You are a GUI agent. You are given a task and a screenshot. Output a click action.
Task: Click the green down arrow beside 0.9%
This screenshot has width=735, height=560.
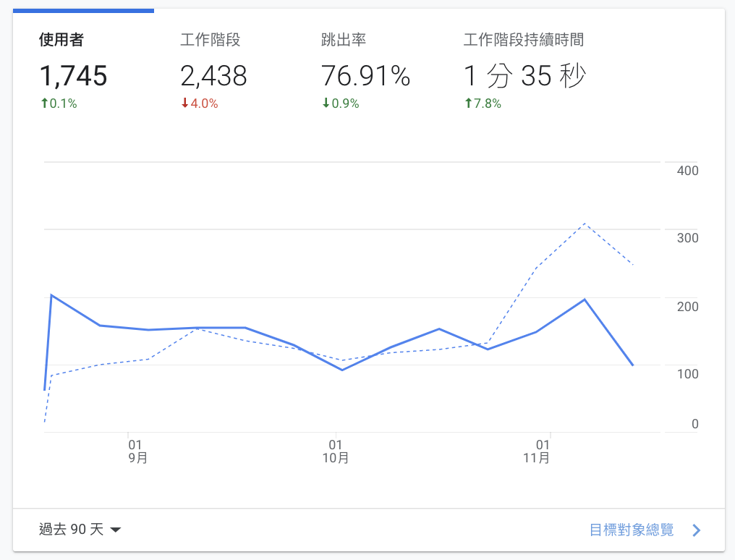[326, 103]
